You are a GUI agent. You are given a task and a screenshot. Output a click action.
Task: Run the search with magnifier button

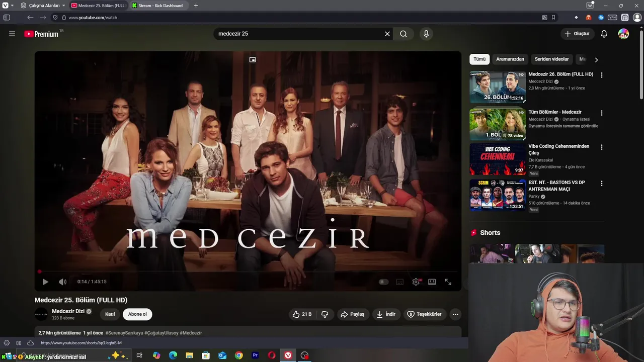(x=404, y=34)
